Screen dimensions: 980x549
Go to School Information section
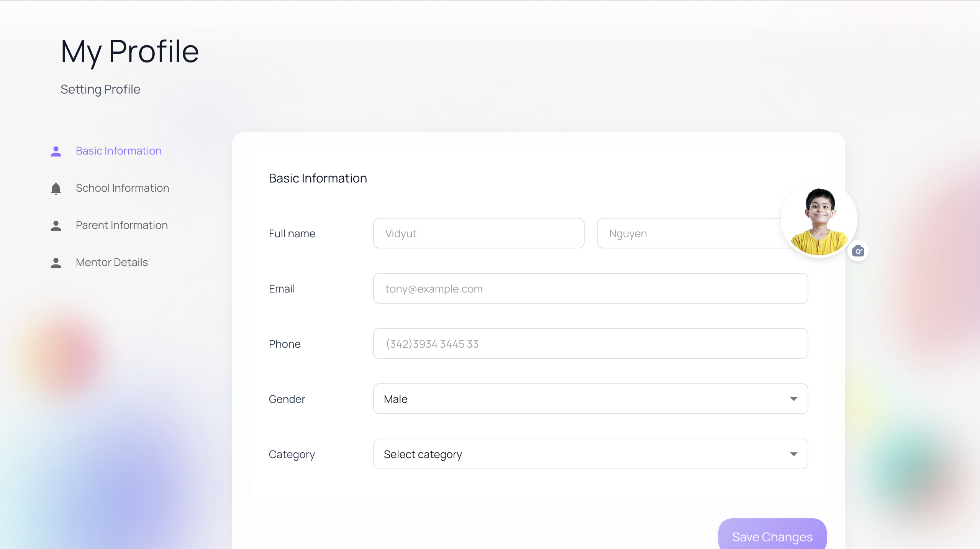click(x=123, y=188)
